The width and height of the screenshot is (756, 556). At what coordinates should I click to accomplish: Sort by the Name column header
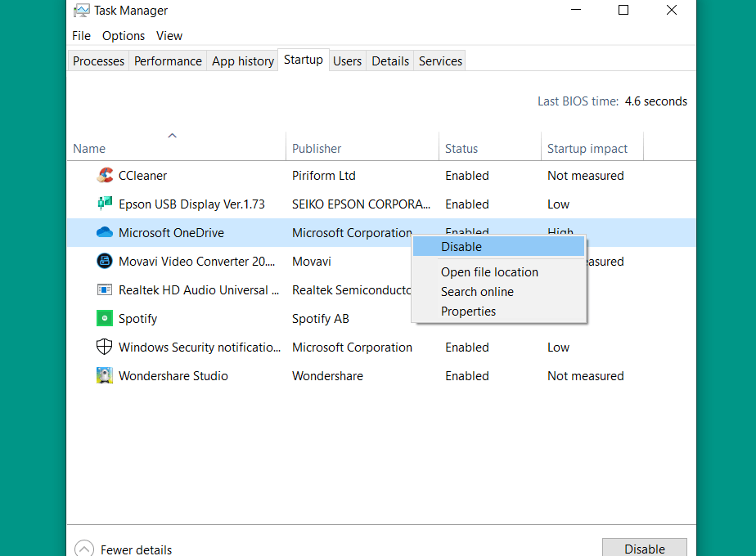177,148
